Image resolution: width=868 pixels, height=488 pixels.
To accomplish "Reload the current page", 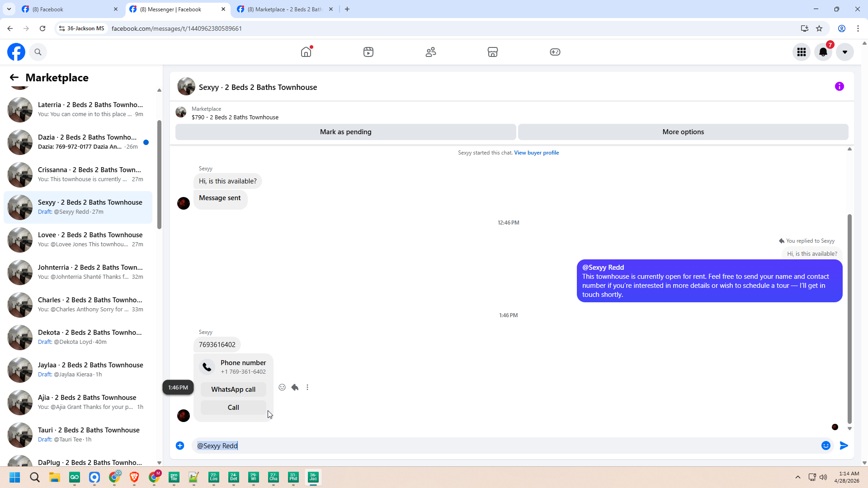I will point(42,28).
